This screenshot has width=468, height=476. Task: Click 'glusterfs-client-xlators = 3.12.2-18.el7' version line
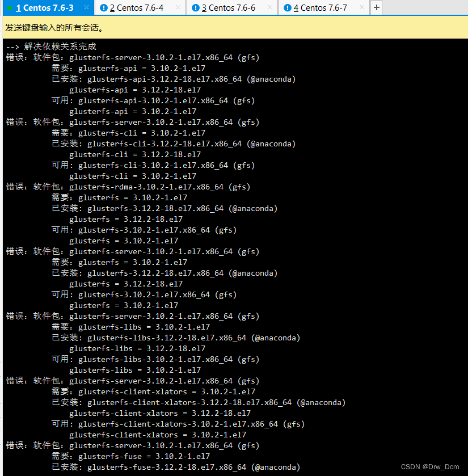coord(160,413)
